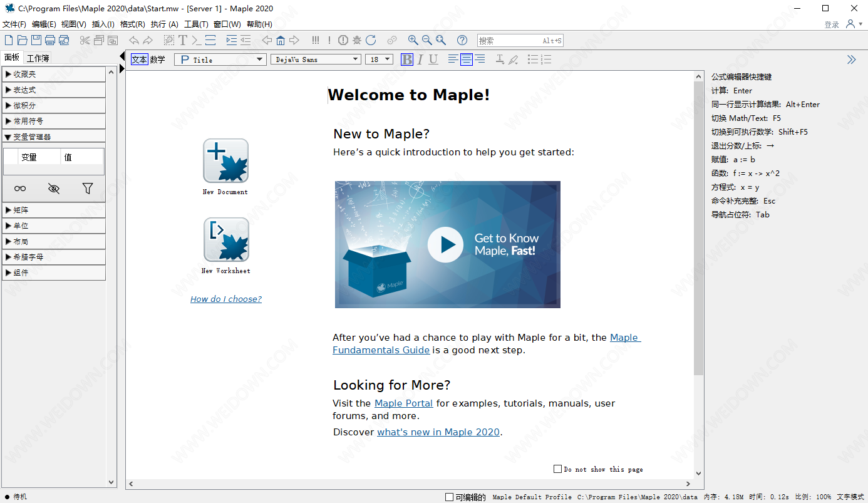Toggle italic formatting
Viewport: 868px width, 503px height.
[x=420, y=60]
